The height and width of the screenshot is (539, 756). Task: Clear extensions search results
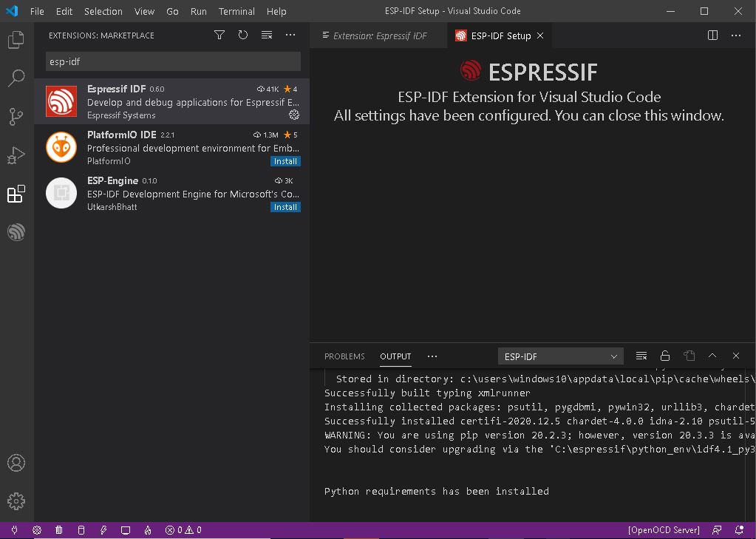(x=267, y=35)
